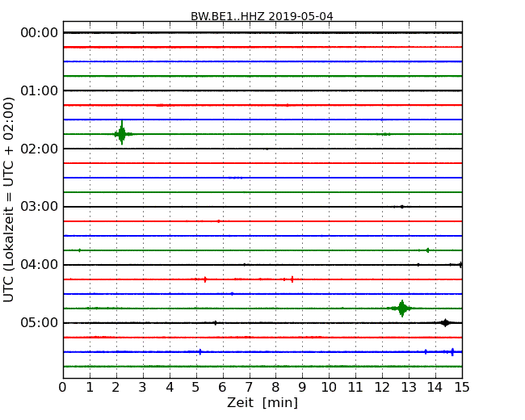Click the "Zeit [min]" x-axis label
This screenshot has height=420, width=525.
(x=262, y=403)
